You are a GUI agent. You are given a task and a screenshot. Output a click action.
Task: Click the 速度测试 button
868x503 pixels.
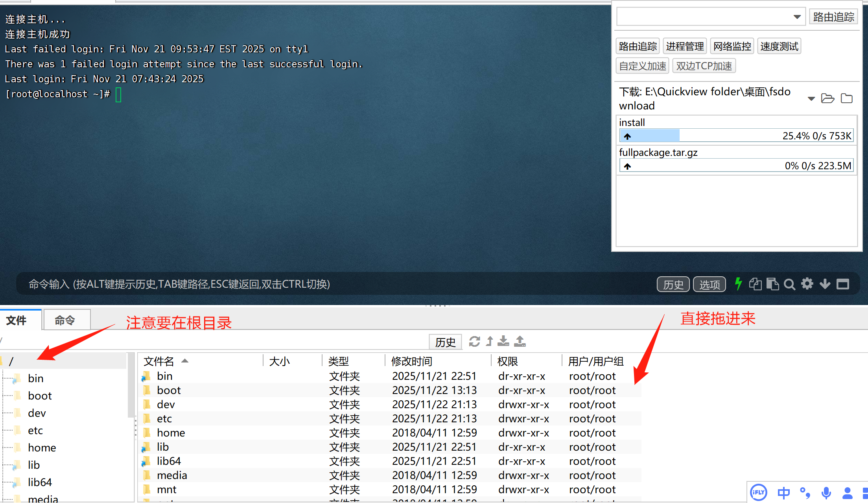779,46
